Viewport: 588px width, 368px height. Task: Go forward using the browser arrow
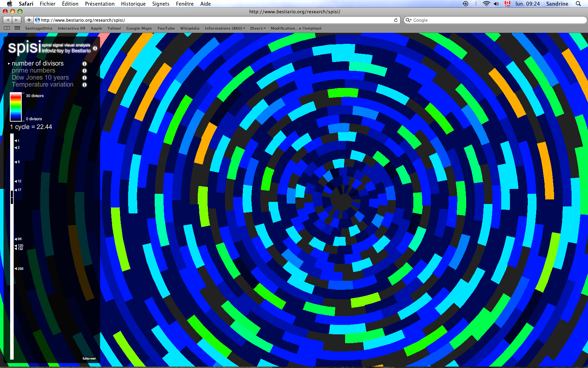[x=16, y=20]
